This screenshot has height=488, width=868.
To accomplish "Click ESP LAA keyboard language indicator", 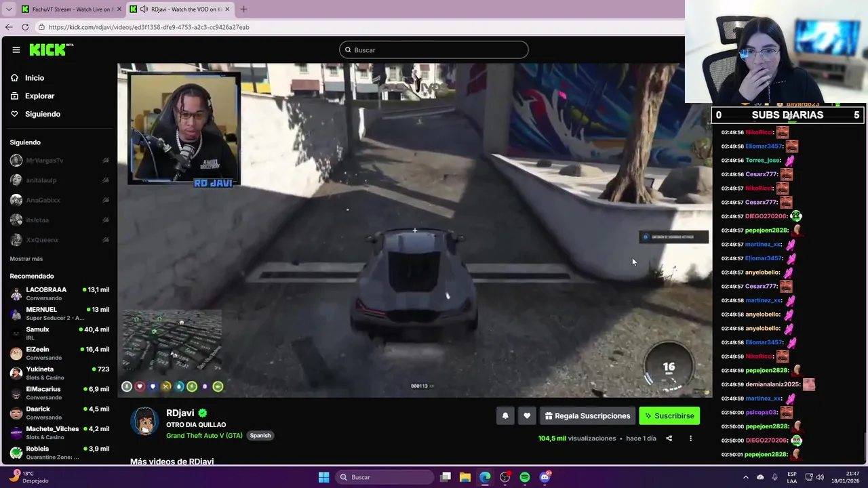I will pyautogui.click(x=792, y=477).
